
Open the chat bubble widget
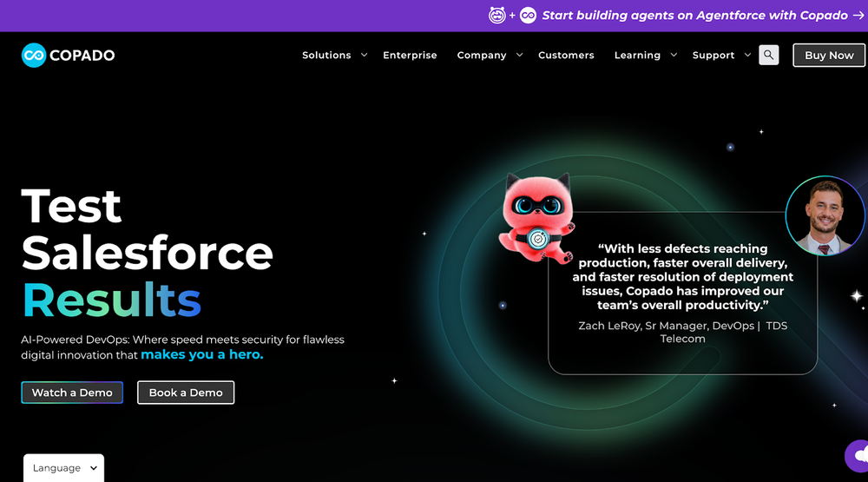857,456
